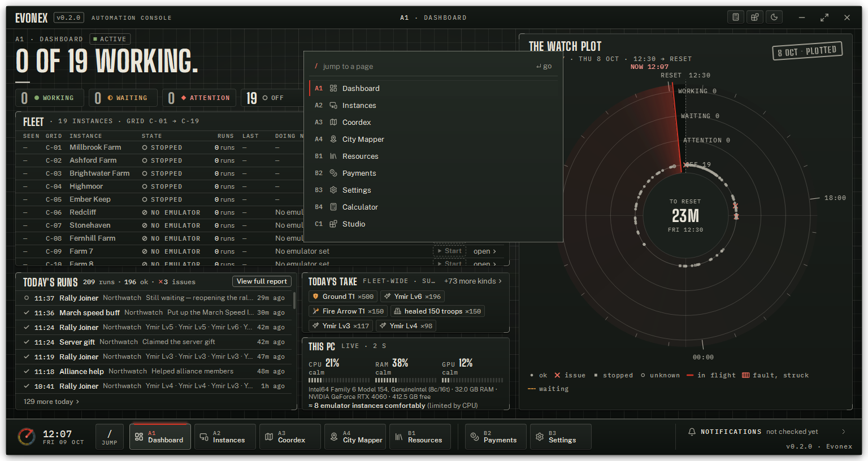
Task: Select Resources in the jump list
Action: [x=434, y=156]
